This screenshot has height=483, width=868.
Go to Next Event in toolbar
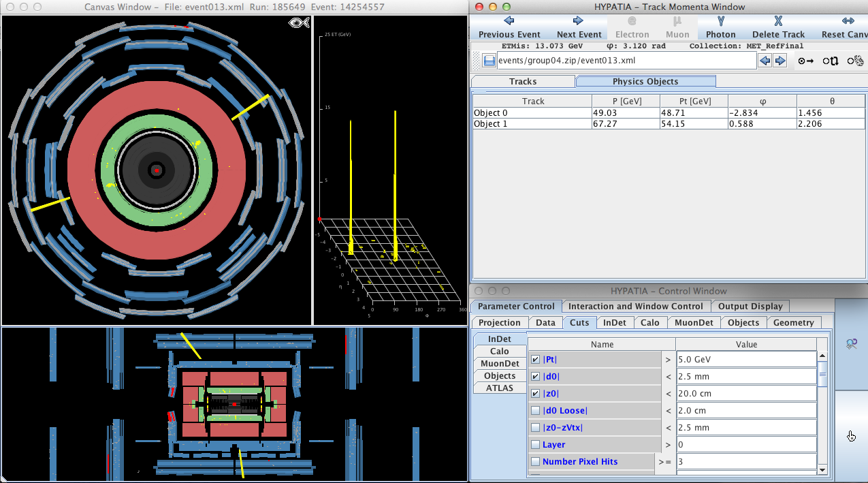click(x=579, y=27)
